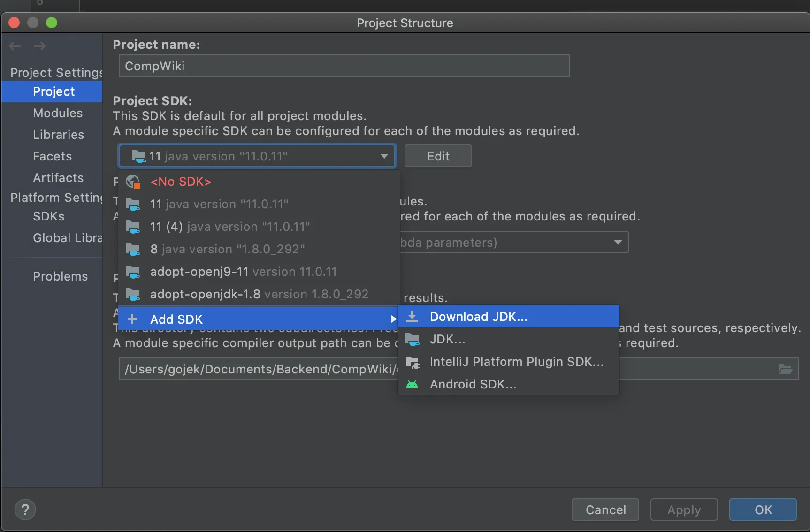Click the forward navigation arrow

click(40, 46)
